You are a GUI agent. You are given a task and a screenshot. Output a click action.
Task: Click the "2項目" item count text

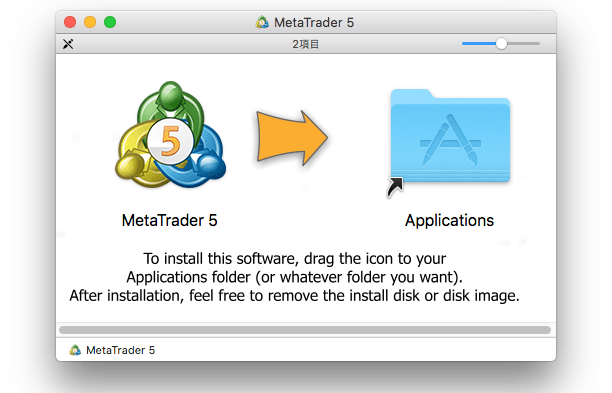pos(306,44)
